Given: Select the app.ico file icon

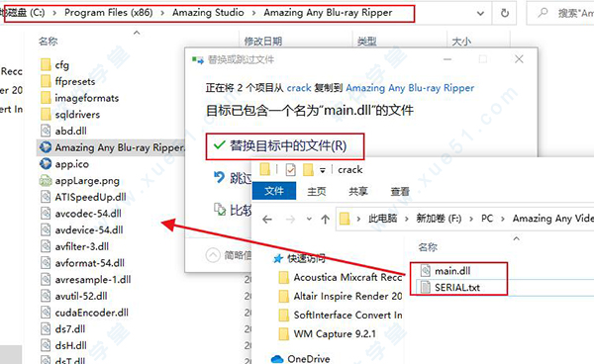Looking at the screenshot, I should point(46,163).
